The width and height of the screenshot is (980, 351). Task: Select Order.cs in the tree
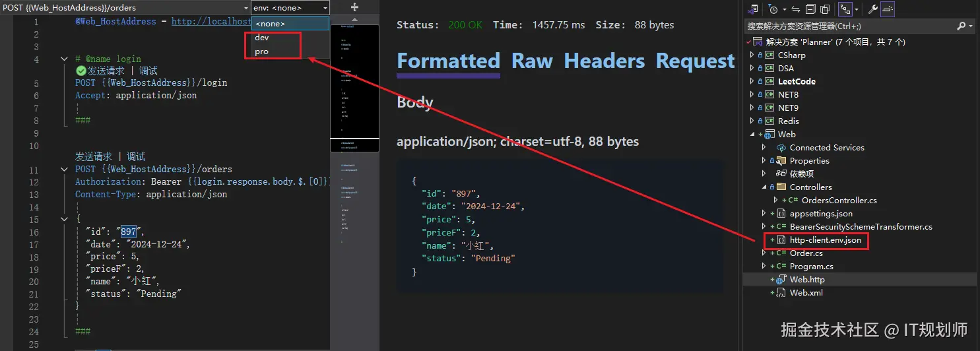(x=806, y=253)
